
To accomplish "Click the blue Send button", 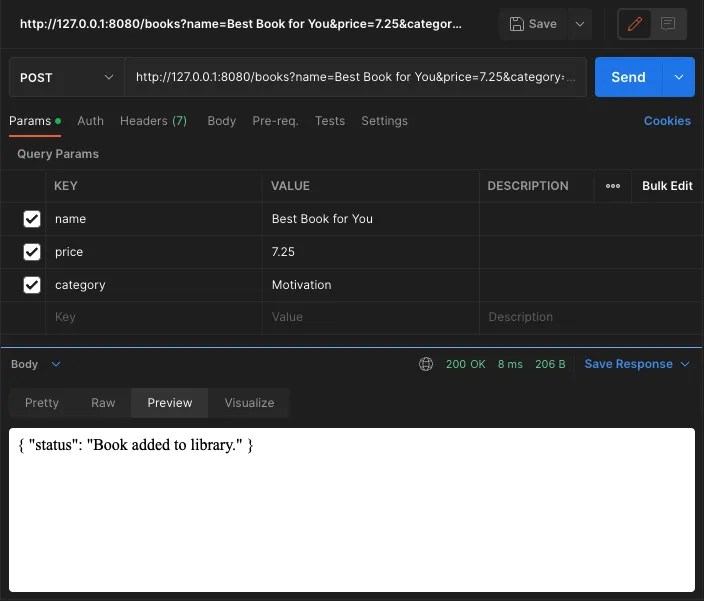I will (x=628, y=77).
